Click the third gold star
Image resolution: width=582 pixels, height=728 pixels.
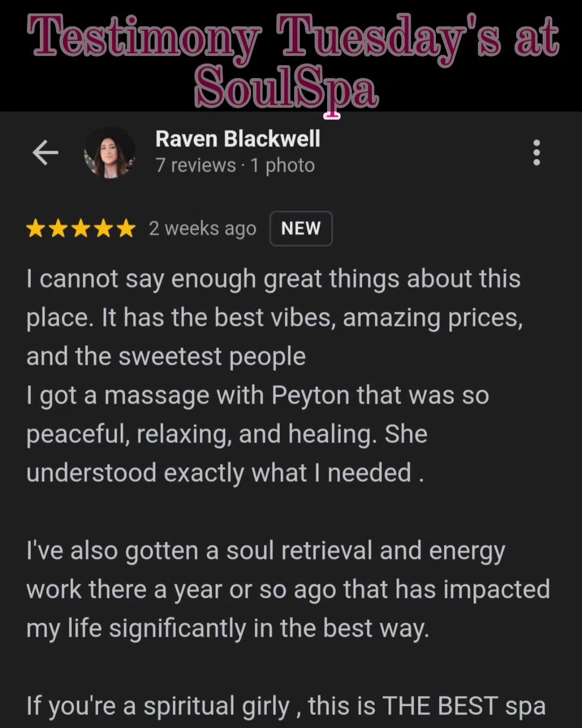(81, 229)
